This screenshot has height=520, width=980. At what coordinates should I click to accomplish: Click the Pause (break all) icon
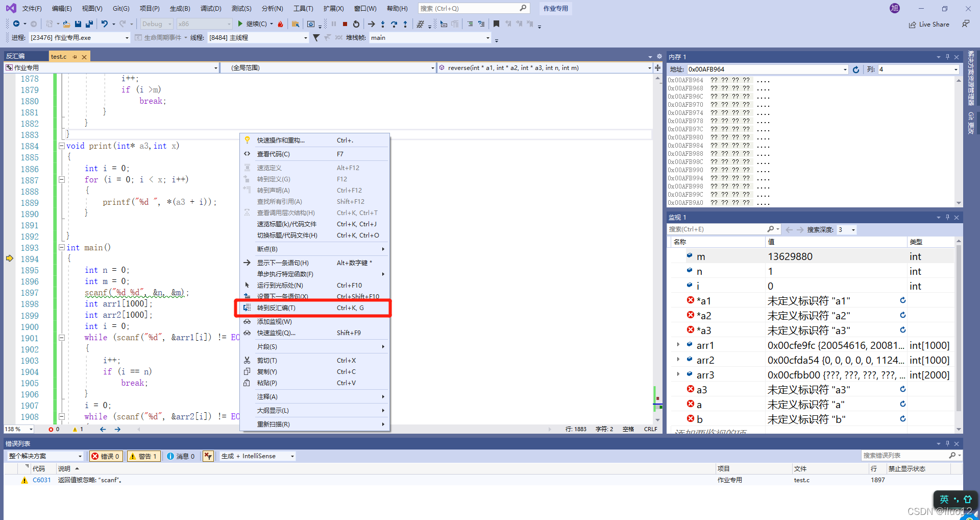point(334,24)
